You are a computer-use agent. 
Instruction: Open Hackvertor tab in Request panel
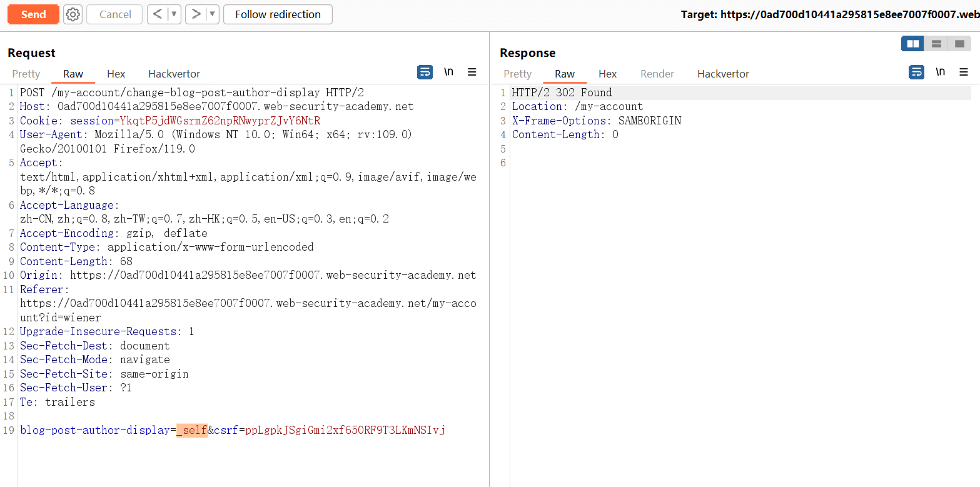coord(174,74)
